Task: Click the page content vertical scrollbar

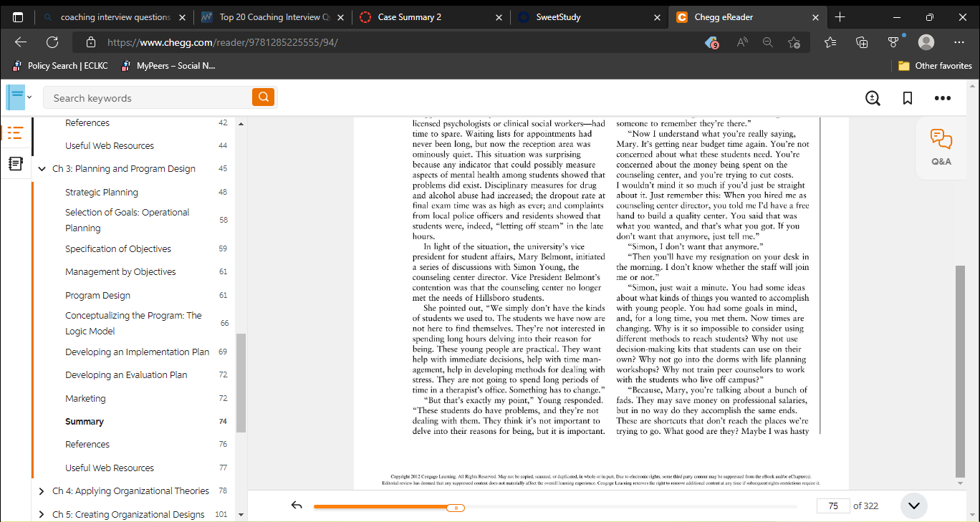Action: pyautogui.click(x=960, y=372)
